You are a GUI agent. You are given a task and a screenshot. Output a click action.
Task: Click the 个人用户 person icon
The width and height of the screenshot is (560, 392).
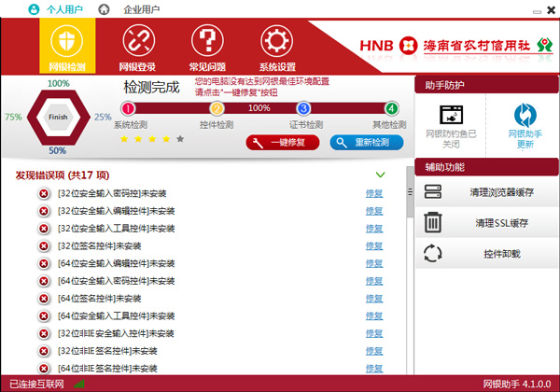(x=34, y=9)
